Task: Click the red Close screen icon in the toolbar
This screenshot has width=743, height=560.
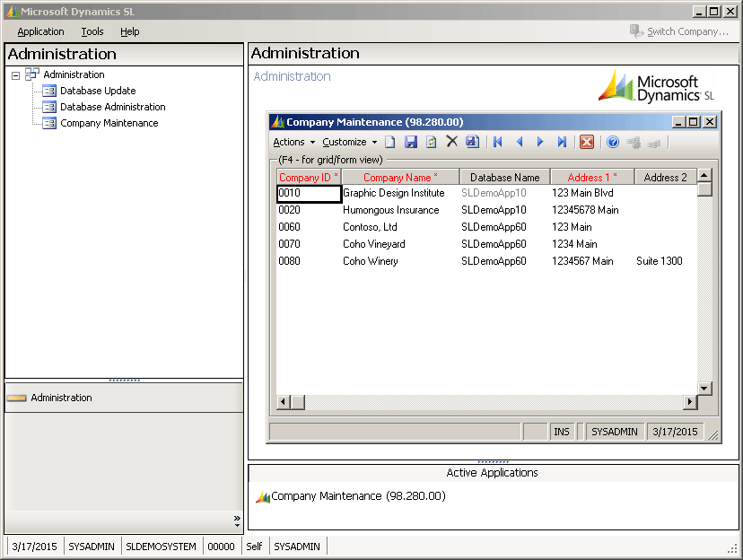Action: pyautogui.click(x=587, y=142)
